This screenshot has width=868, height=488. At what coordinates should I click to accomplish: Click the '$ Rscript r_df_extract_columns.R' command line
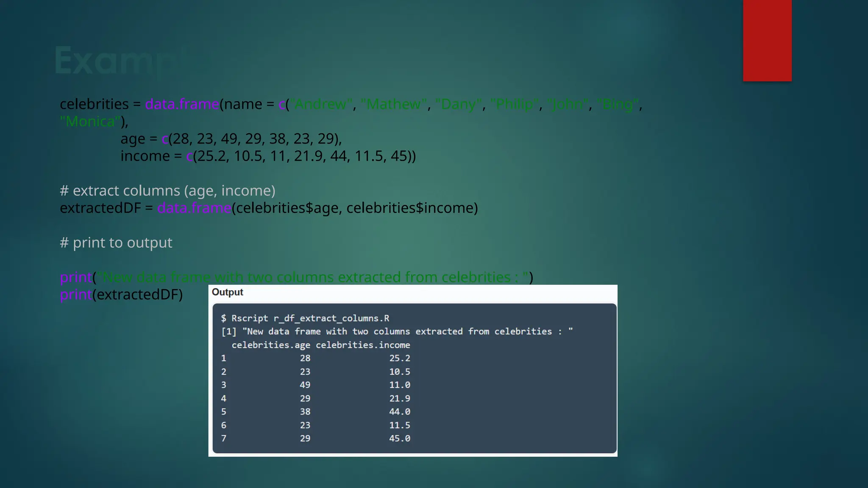[x=305, y=318]
